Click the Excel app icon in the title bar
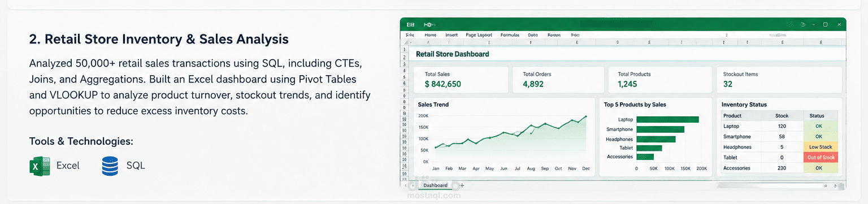The image size is (868, 204). (411, 25)
